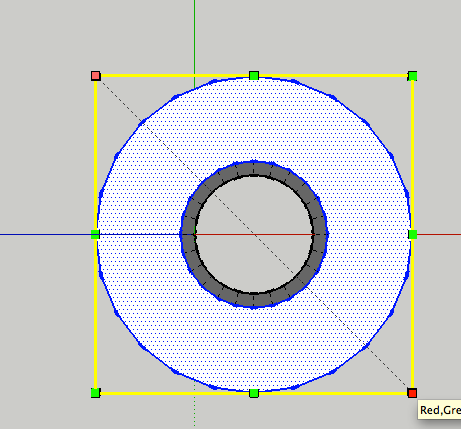The image size is (461, 429).
Task: Click the Red,Green scale tooltip label
Action: [x=440, y=410]
